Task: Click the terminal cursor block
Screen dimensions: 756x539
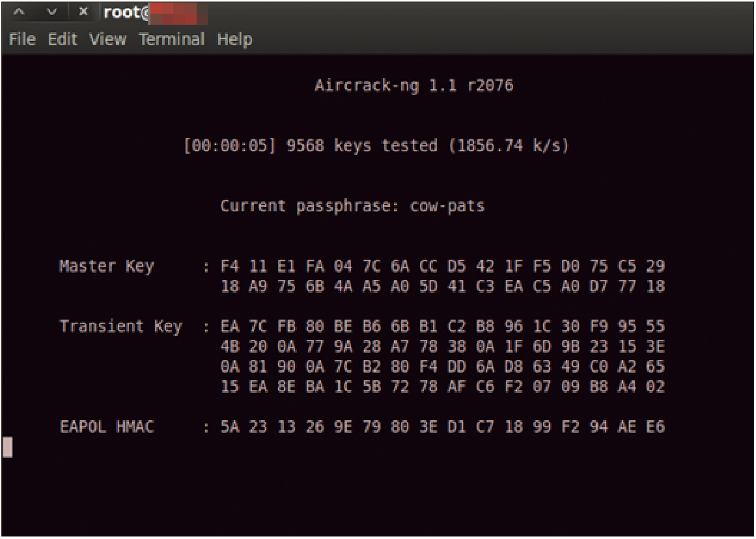Action: point(7,447)
